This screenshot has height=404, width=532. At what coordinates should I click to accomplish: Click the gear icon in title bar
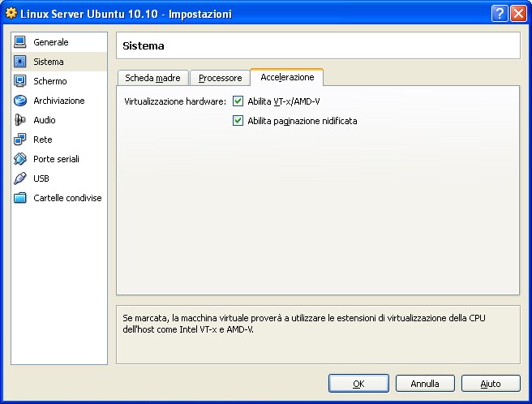coord(11,13)
